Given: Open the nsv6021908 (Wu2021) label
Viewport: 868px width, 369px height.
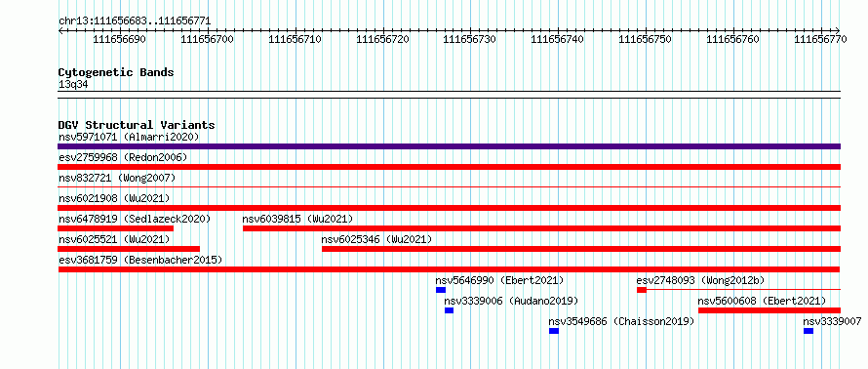Looking at the screenshot, I should 114,198.
